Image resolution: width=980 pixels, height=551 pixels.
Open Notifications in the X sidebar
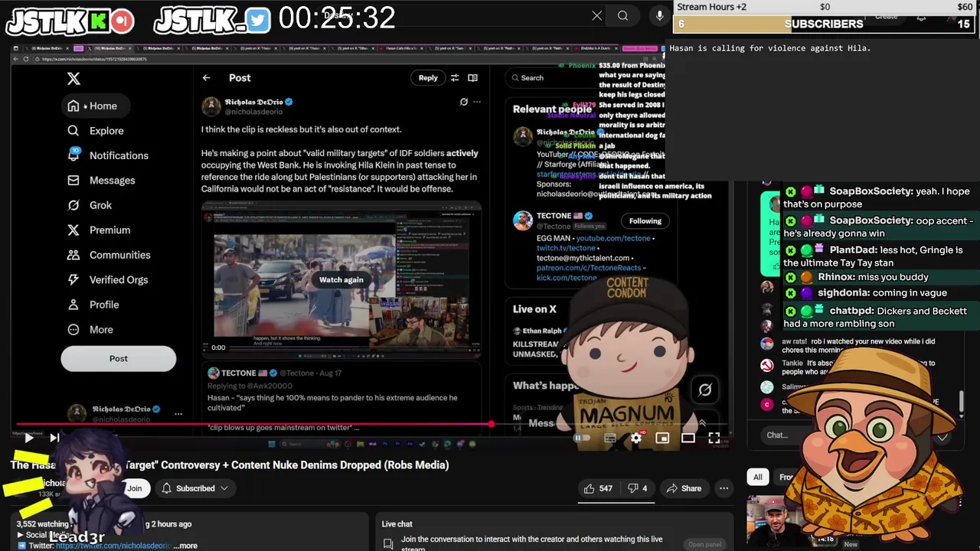pyautogui.click(x=108, y=155)
